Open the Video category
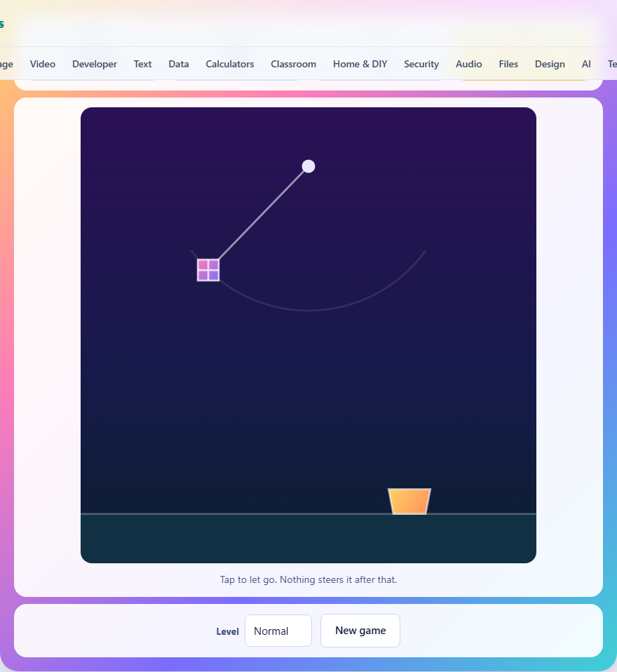 click(42, 64)
